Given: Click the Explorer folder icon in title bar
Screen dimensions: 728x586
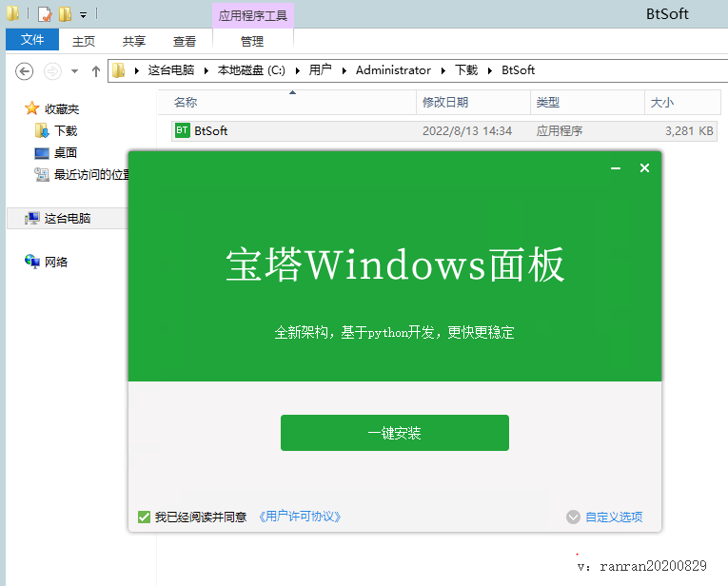Looking at the screenshot, I should (x=13, y=13).
